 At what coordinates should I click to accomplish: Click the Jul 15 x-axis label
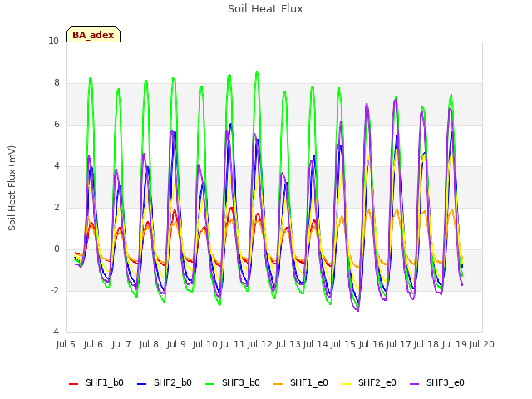[x=343, y=344]
